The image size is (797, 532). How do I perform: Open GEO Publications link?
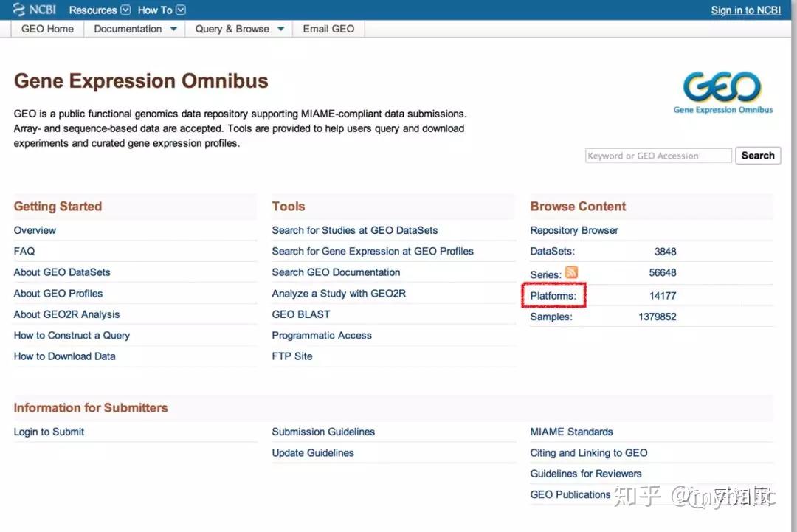[570, 494]
